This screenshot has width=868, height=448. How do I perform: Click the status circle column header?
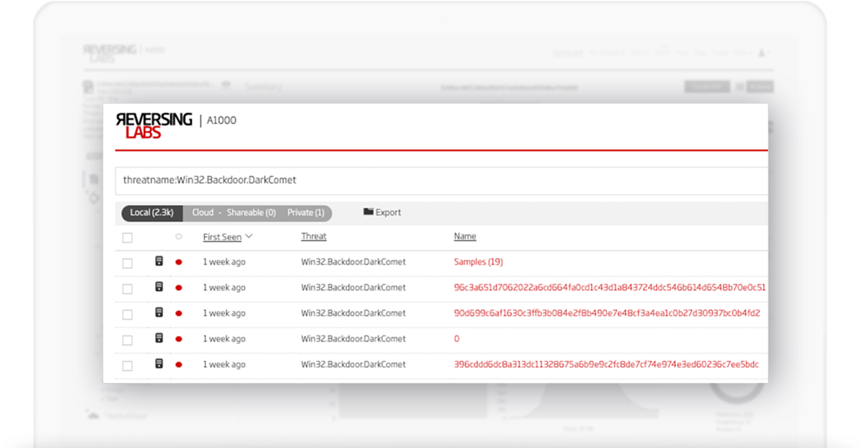[179, 237]
